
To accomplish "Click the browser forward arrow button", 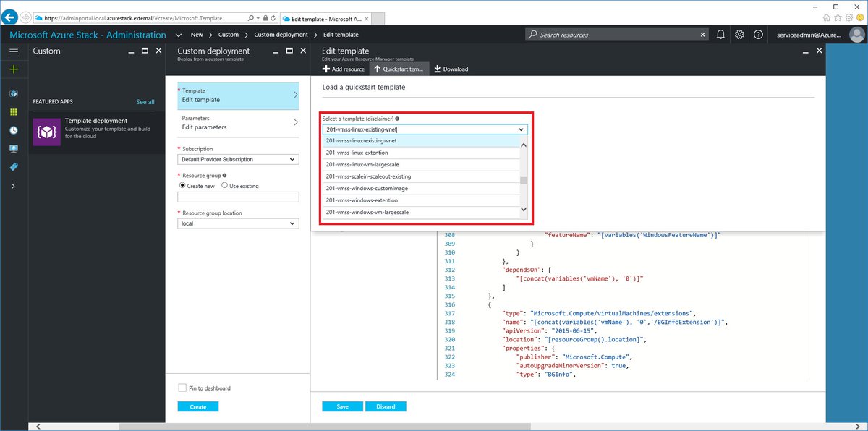I will (x=26, y=17).
